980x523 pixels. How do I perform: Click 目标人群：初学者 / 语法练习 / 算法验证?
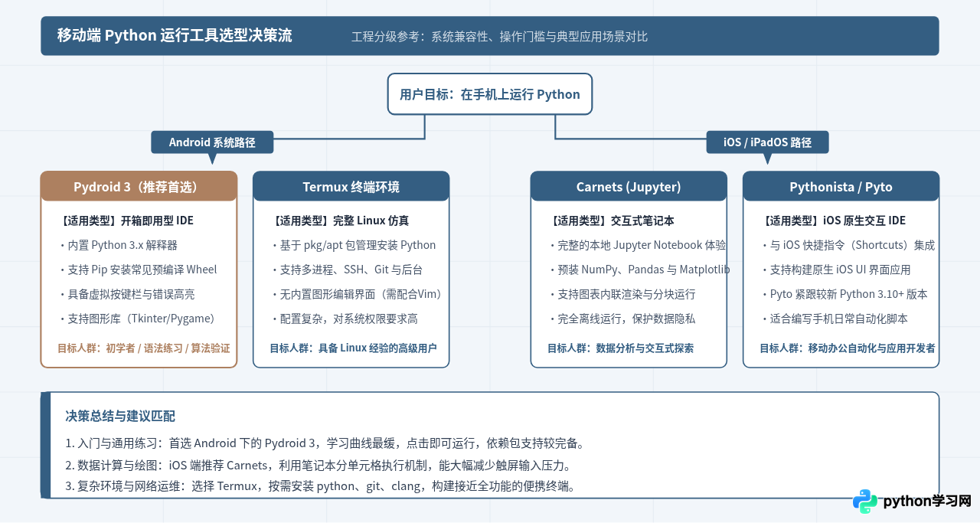tap(143, 348)
